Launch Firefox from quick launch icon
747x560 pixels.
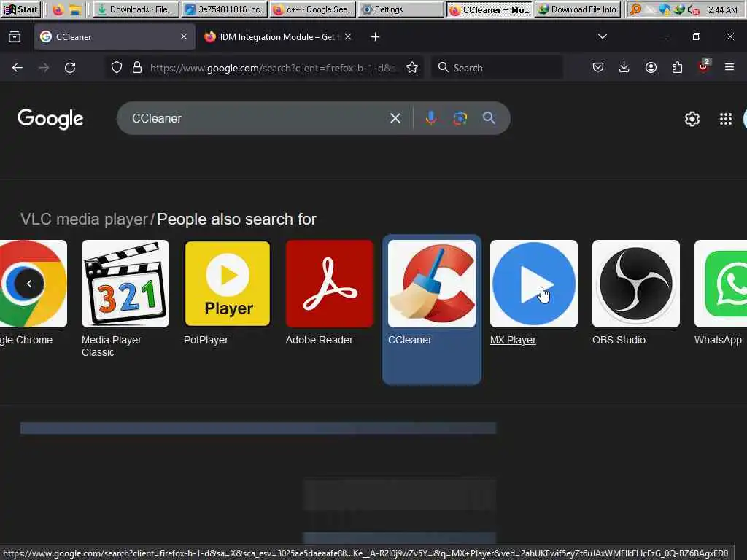58,9
